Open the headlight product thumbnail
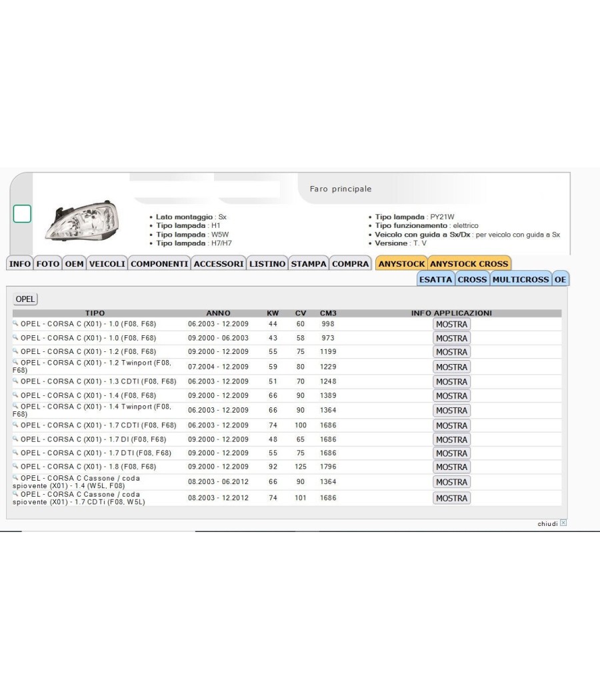The width and height of the screenshot is (600, 700). point(82,221)
